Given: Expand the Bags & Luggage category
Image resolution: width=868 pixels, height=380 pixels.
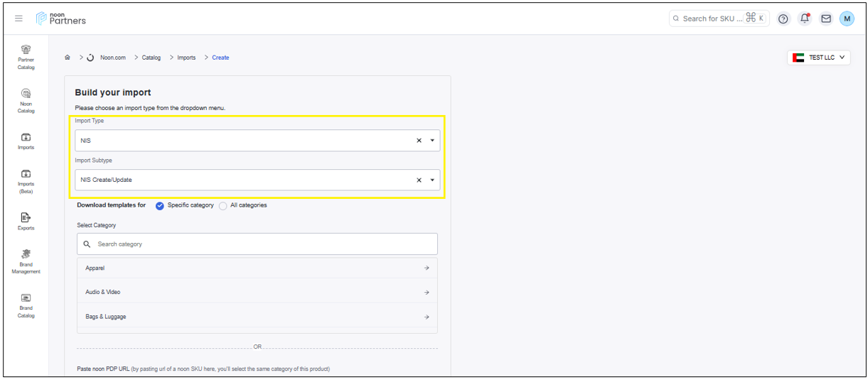Looking at the screenshot, I should [x=257, y=317].
